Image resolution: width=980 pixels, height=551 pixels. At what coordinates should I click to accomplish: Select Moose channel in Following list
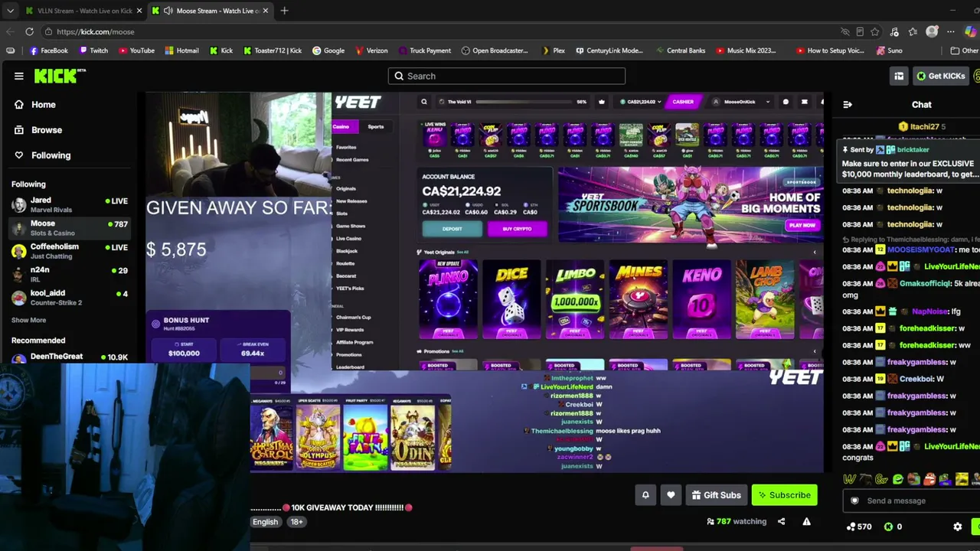click(x=69, y=227)
